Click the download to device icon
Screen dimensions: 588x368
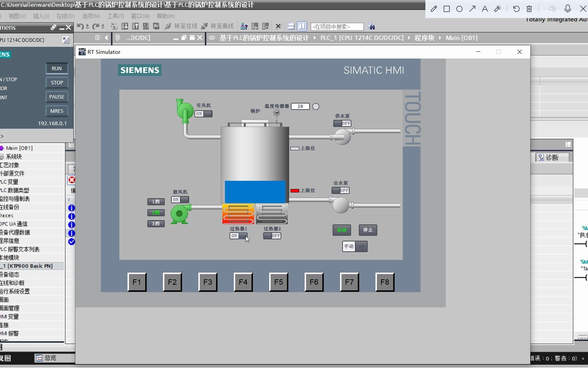125,26
